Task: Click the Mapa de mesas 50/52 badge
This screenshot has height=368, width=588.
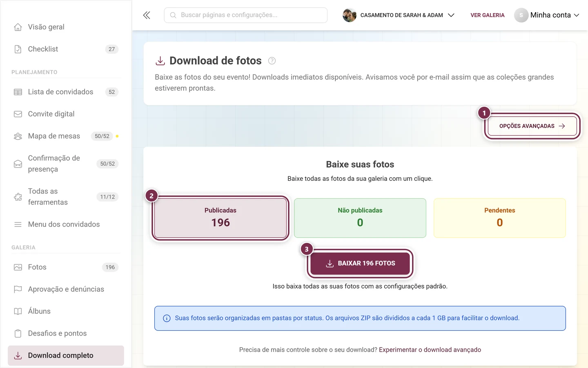Action: pyautogui.click(x=102, y=136)
